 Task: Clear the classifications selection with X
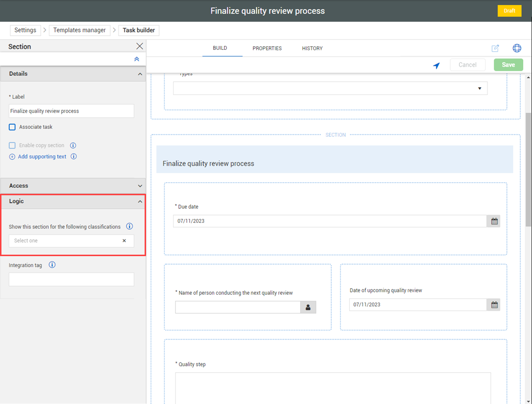click(x=124, y=241)
